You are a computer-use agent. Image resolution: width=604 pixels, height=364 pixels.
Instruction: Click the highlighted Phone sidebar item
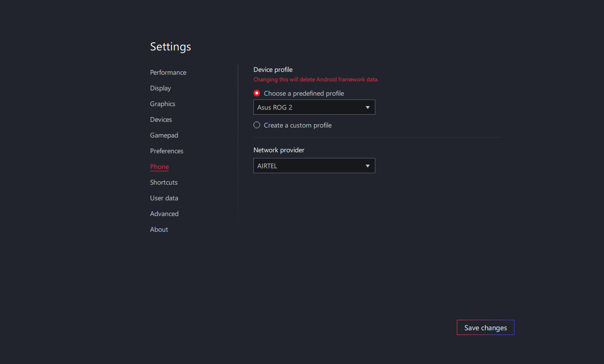160,167
